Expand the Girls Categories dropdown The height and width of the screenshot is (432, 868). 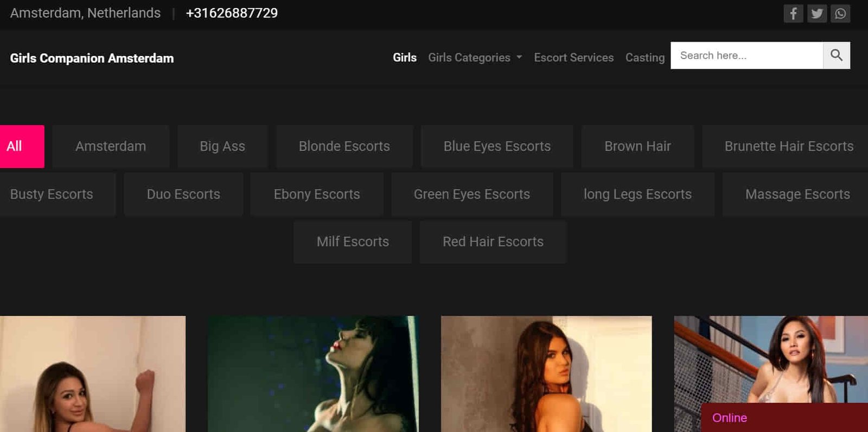point(475,58)
